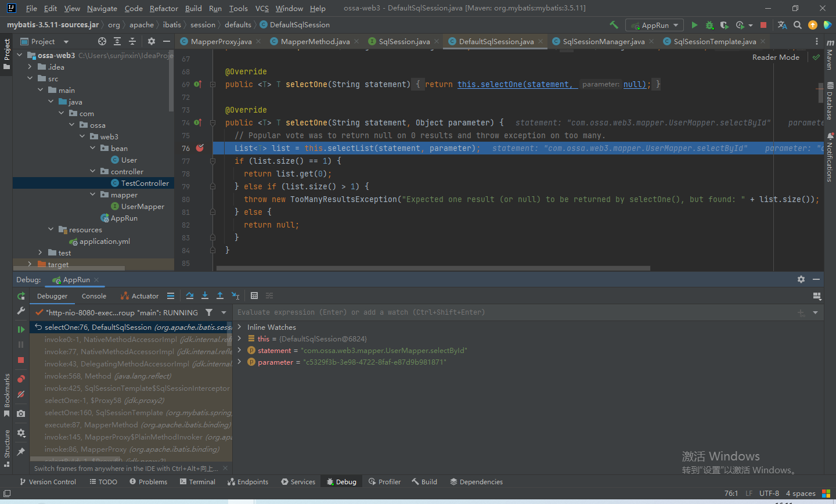Get thread dump camera icon
Screen dimensions: 836x504
21,413
